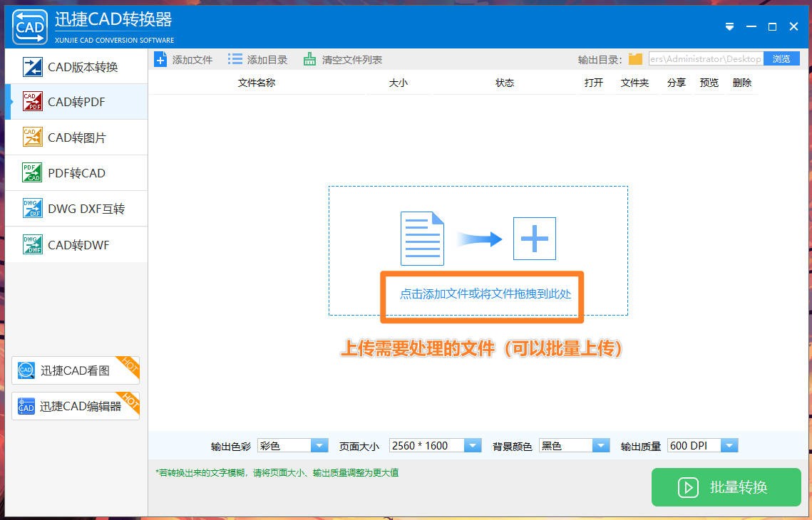
Task: Open the app settings arrow menu
Action: coord(729,26)
